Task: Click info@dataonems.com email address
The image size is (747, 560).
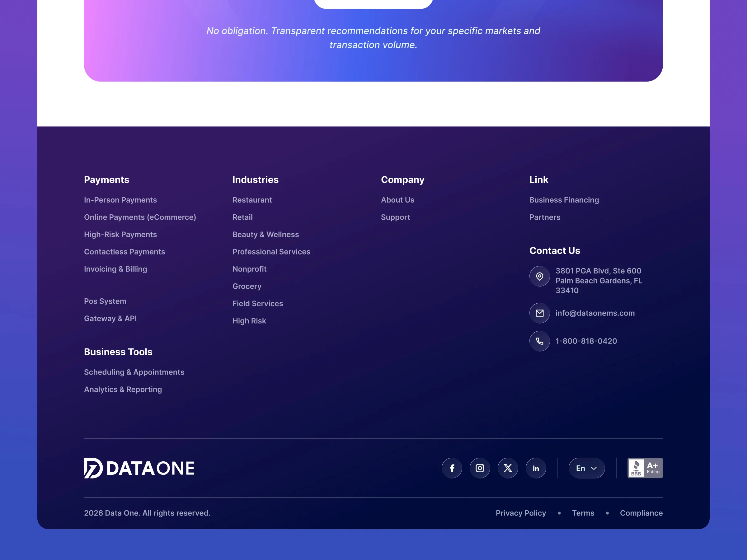Action: tap(595, 313)
